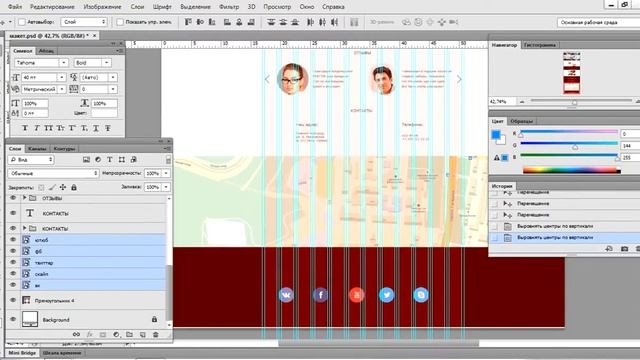The width and height of the screenshot is (640, 360).
Task: Hide the Прямоугольник 4 layer
Action: tap(13, 300)
